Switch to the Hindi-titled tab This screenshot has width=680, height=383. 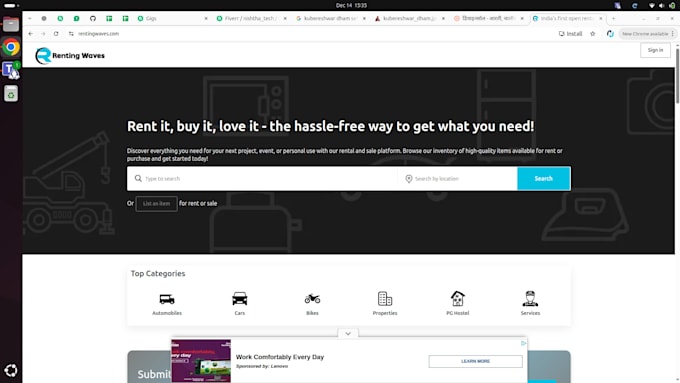488,18
